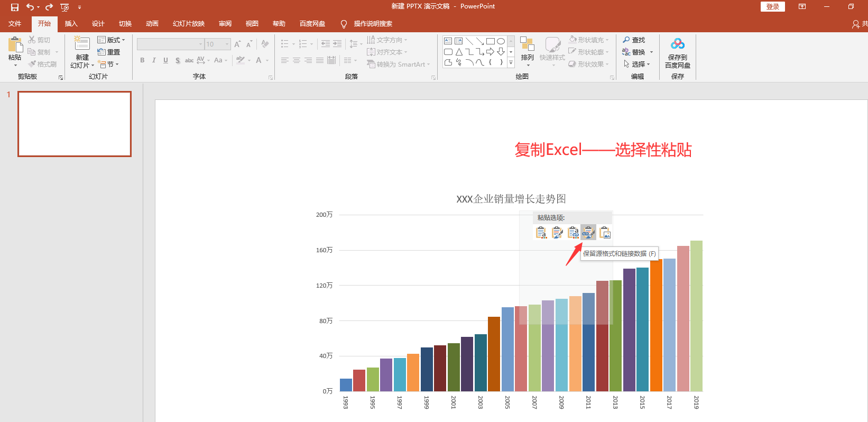Choose paste option: use destination theme
The width and height of the screenshot is (868, 422).
(x=541, y=233)
